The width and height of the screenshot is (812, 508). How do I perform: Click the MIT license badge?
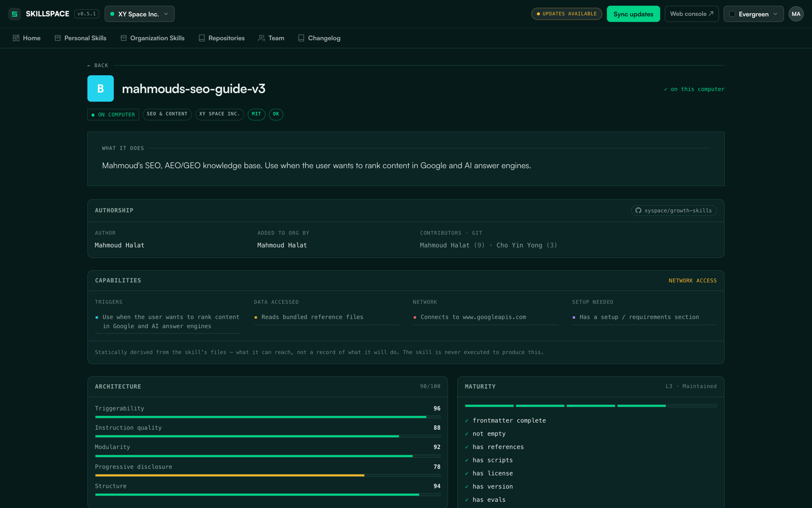(256, 114)
